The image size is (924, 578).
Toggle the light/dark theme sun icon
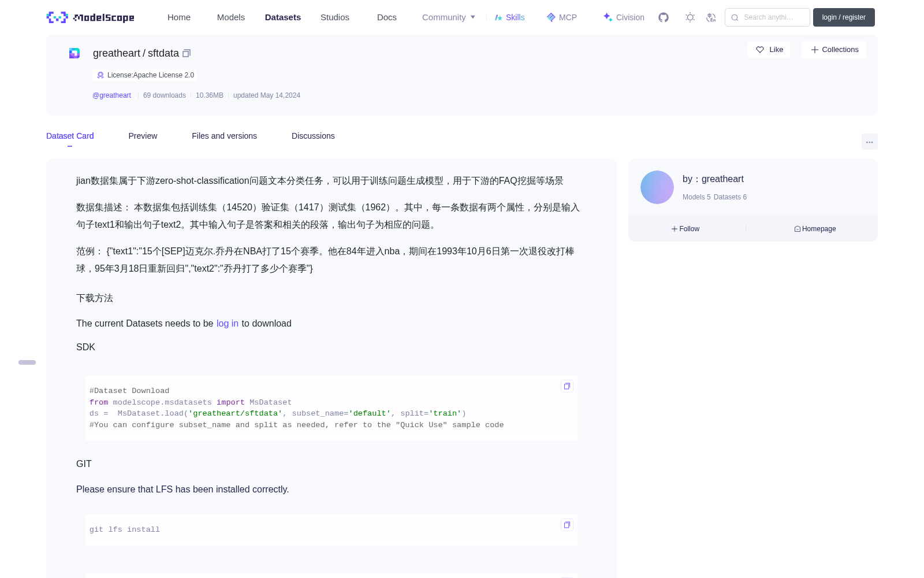690,17
